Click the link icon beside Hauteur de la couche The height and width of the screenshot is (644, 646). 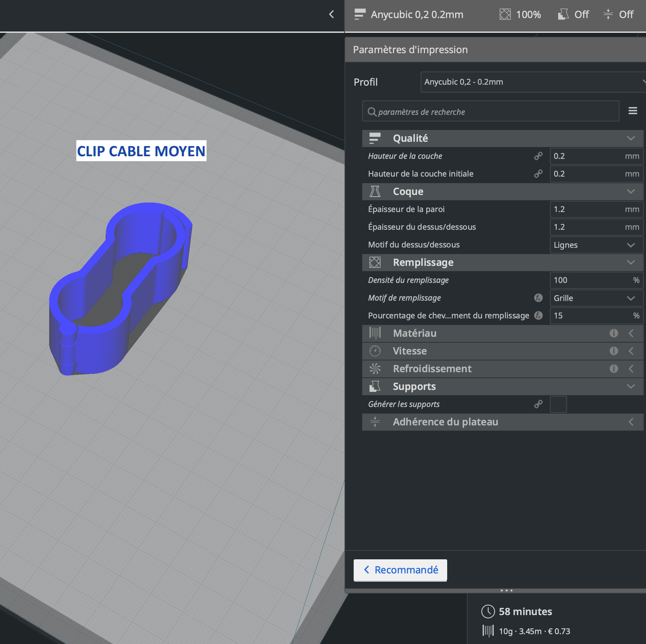tap(538, 156)
